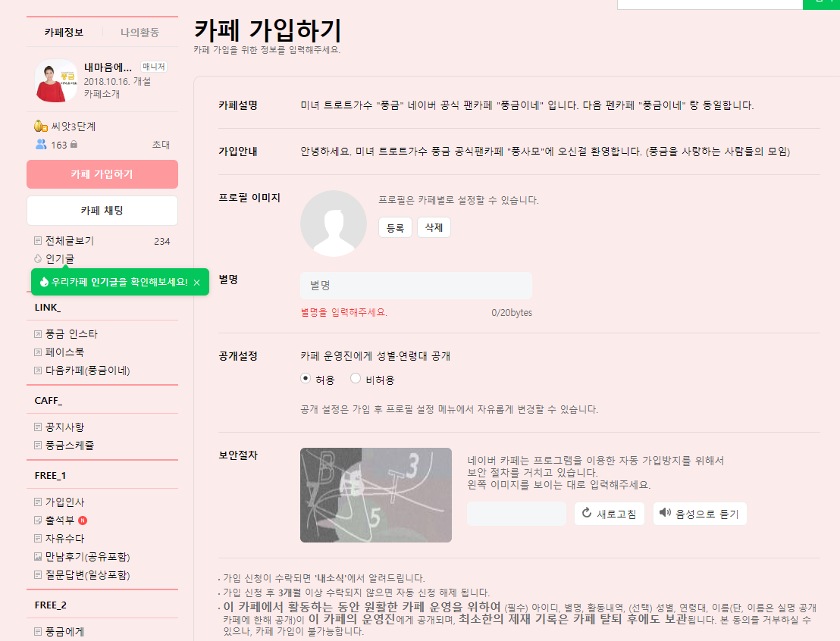This screenshot has width=840, height=641.
Task: Focus the 별명 nickname input field
Action: point(416,286)
